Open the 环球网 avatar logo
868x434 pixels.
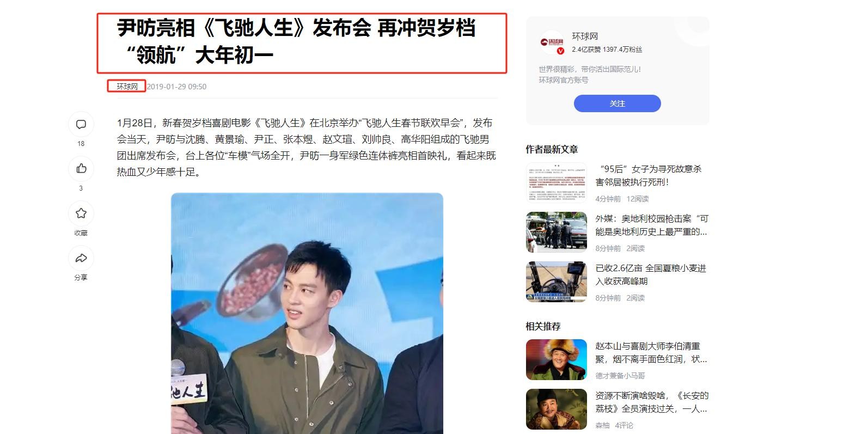[x=552, y=42]
